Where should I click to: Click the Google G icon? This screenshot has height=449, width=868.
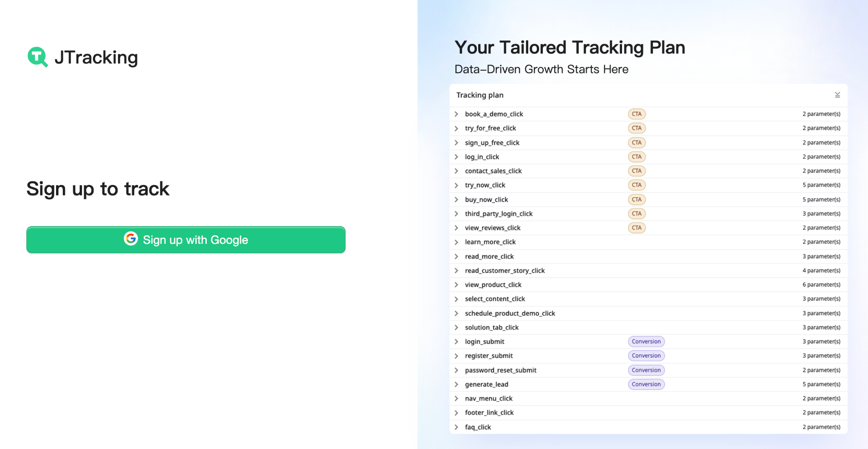pos(131,238)
